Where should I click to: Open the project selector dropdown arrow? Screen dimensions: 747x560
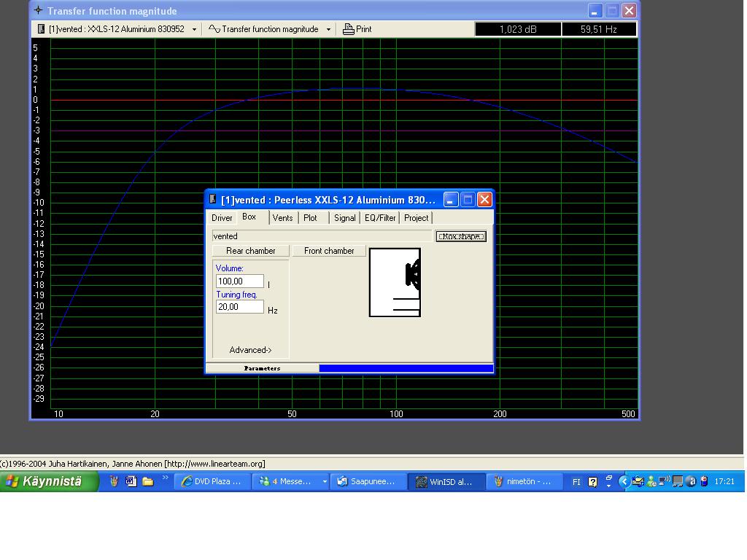[x=194, y=29]
